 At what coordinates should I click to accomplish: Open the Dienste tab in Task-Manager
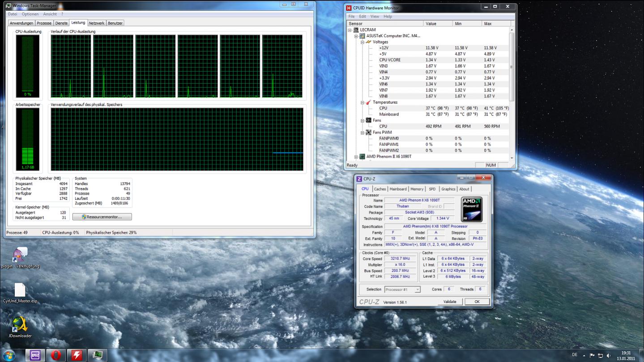click(61, 23)
